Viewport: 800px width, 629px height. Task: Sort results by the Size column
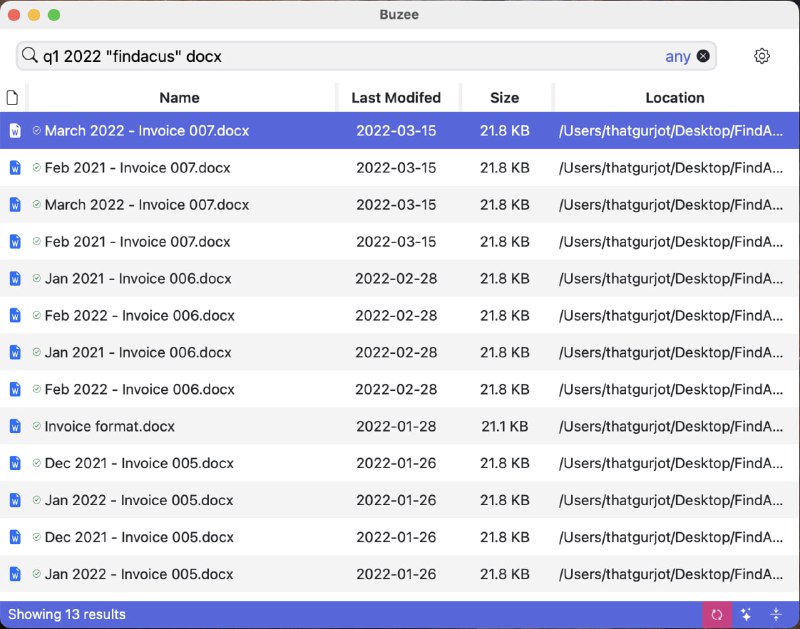click(506, 97)
